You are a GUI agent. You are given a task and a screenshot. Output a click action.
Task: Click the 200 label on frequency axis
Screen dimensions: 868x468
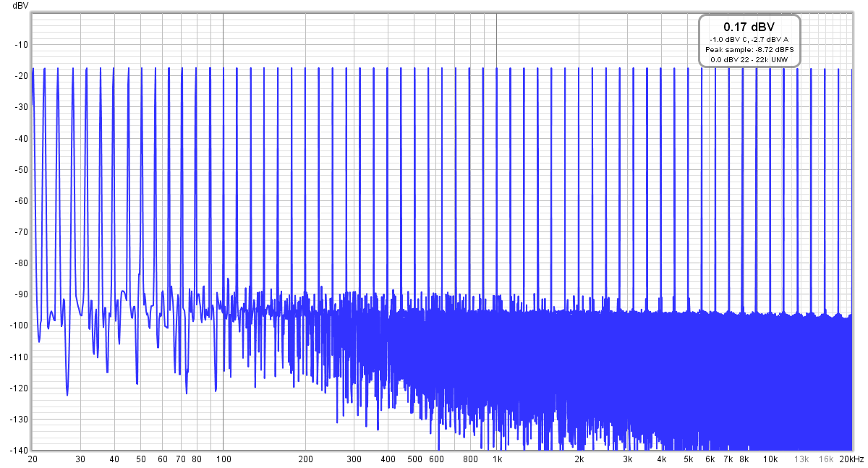306,459
